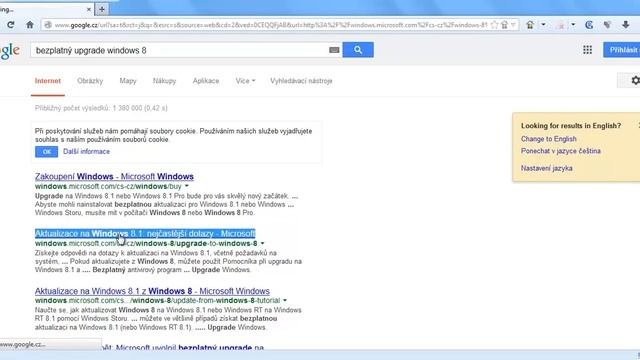Open 'Aktualizace na Windows 8.1 z Windows 8' result
This screenshot has height=360, width=640.
pyautogui.click(x=152, y=291)
